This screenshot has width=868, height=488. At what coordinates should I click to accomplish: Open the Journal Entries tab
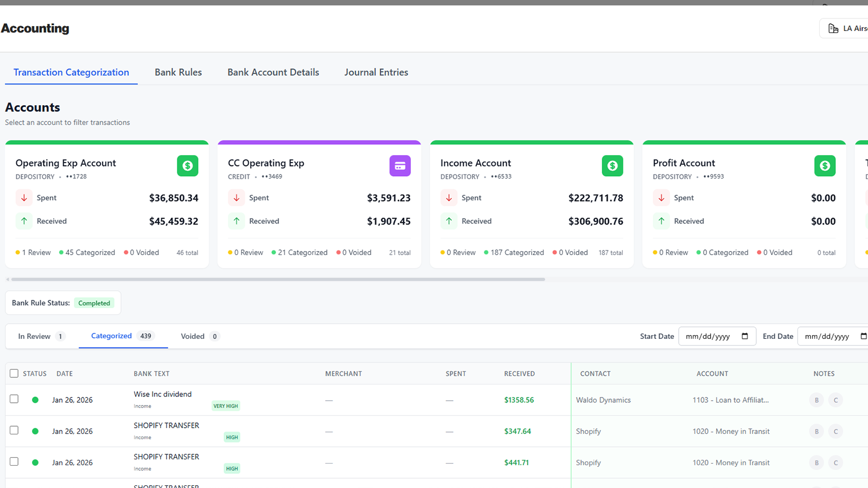pyautogui.click(x=376, y=72)
